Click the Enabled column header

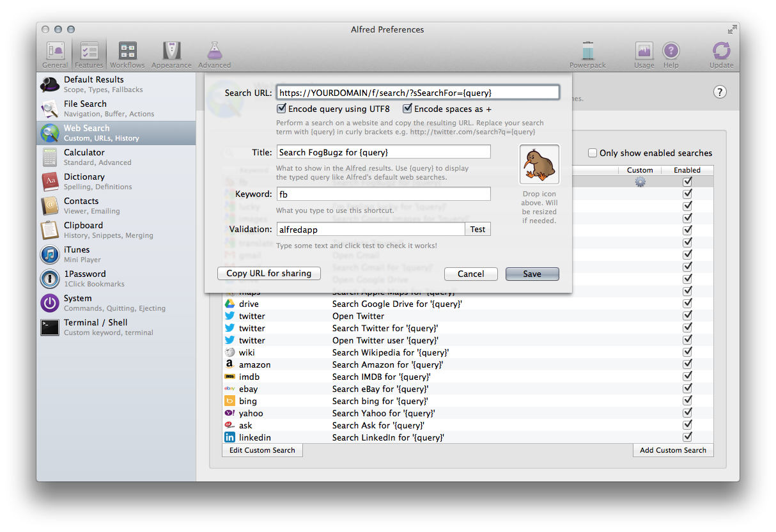[x=687, y=170]
